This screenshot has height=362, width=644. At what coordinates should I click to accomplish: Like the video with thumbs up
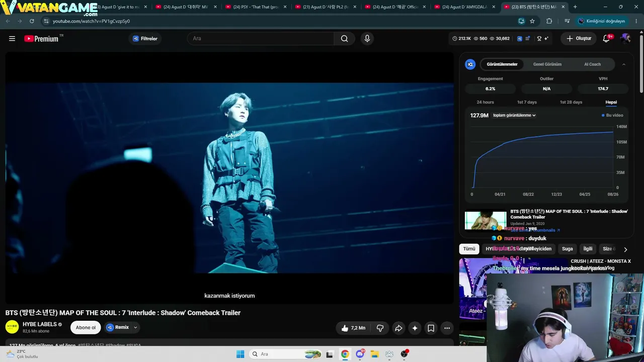[x=354, y=328]
